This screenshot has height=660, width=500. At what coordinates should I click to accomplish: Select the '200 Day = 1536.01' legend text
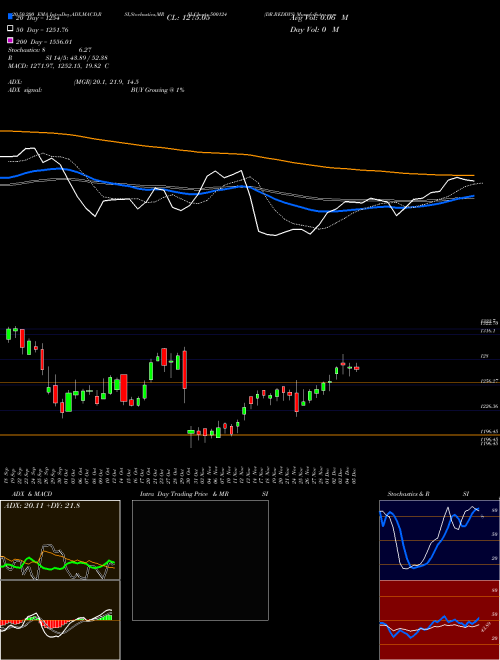tap(44, 42)
